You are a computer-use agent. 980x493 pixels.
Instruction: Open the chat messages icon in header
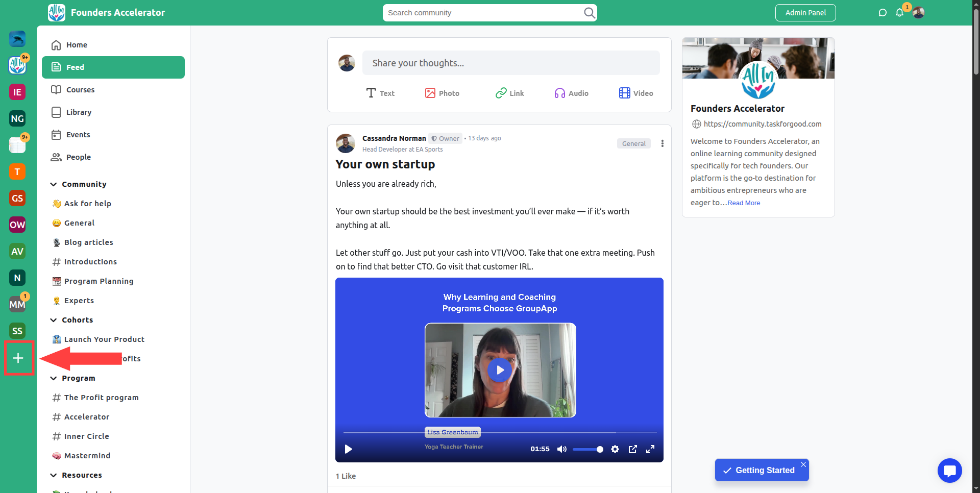click(x=883, y=13)
